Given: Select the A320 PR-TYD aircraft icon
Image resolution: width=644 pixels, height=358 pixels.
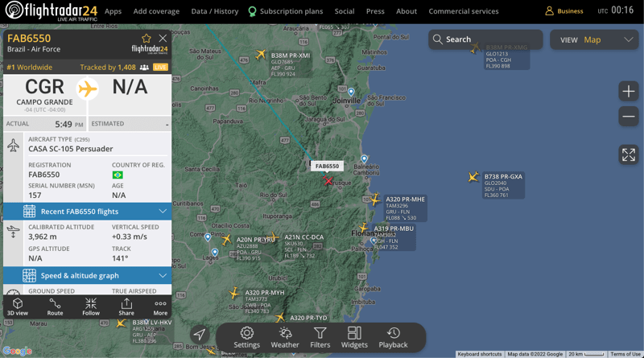Looking at the screenshot, I should [x=279, y=318].
